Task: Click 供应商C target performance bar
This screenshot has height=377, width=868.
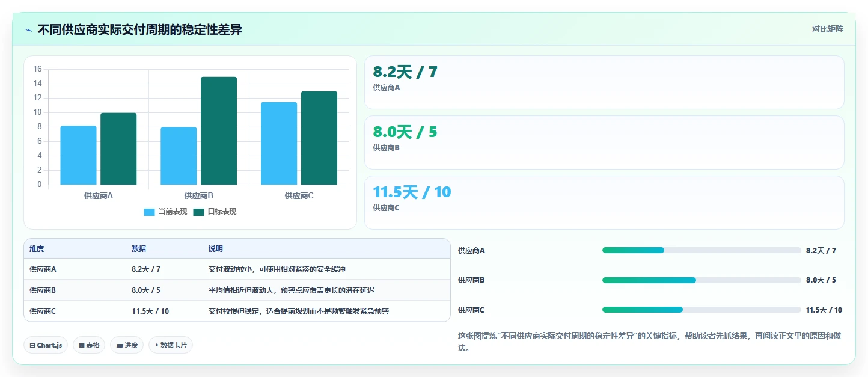Action: (319, 138)
